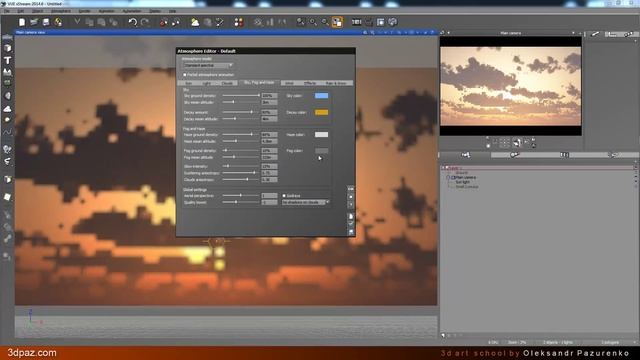Click the sunset render preview thumbnail
640x360 pixels.
[510, 86]
